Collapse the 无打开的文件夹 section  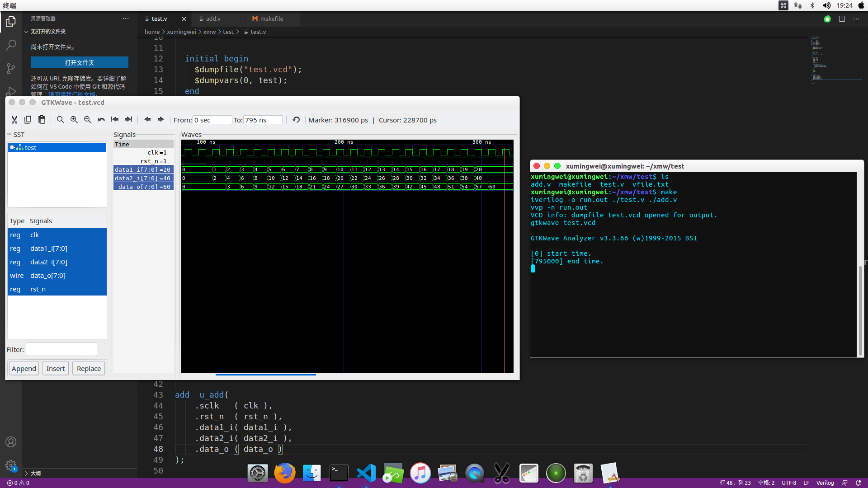click(x=26, y=32)
